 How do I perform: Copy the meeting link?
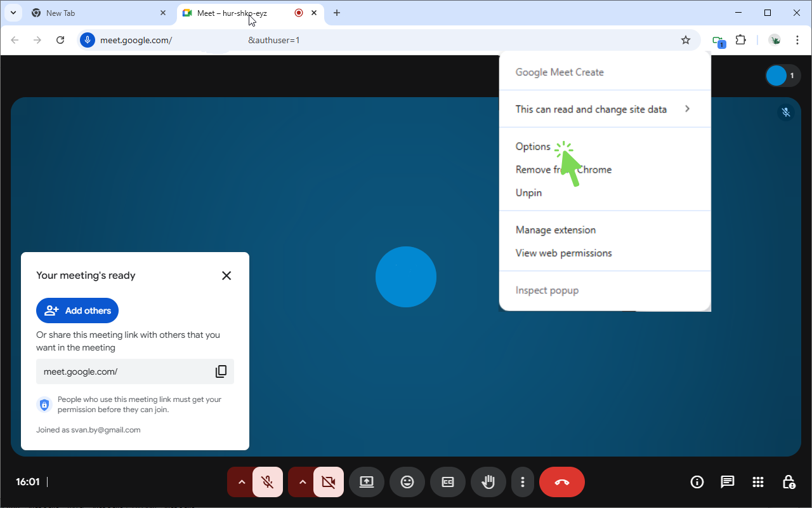tap(221, 371)
